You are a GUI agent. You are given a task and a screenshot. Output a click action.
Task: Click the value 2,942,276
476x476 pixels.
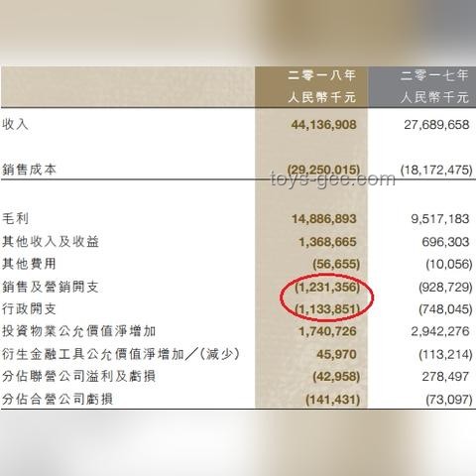coord(440,331)
